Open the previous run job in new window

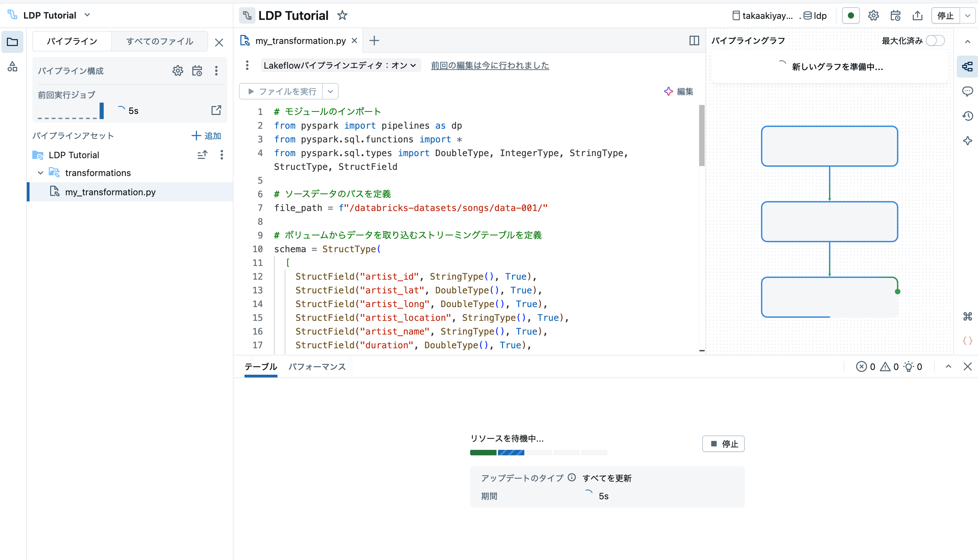[216, 110]
